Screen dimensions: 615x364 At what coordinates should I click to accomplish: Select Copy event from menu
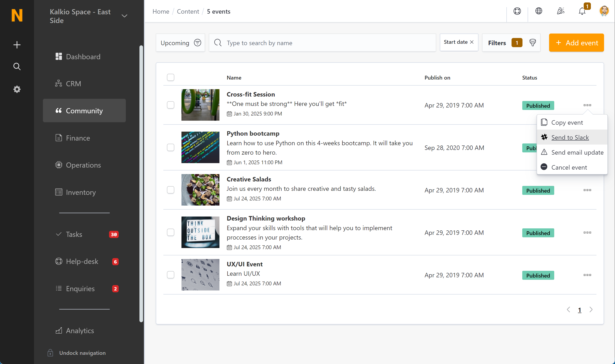click(572, 122)
